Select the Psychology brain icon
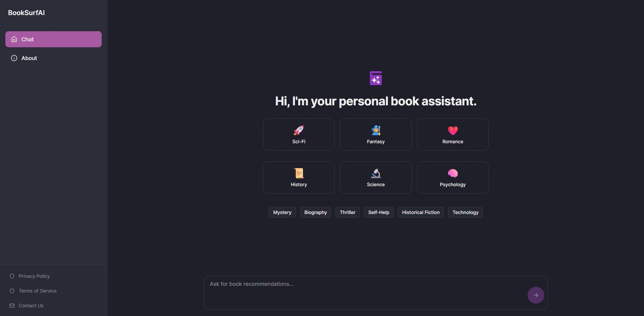The height and width of the screenshot is (316, 644). click(x=452, y=173)
